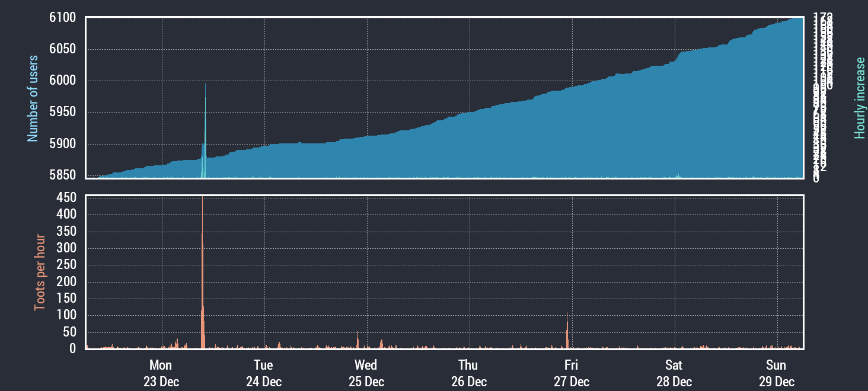This screenshot has width=868, height=391.
Task: Click the "Number of users" axis title
Action: point(33,98)
